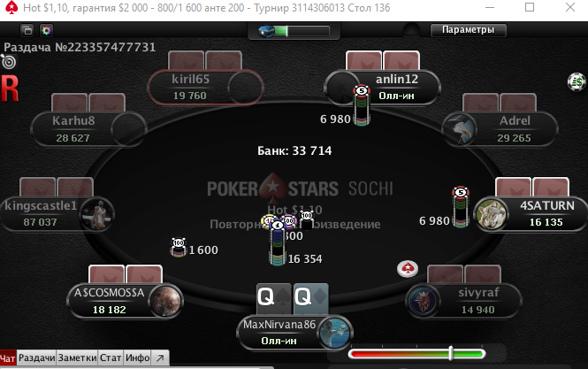
Task: Click the red R icon on left edge
Action: 10,88
